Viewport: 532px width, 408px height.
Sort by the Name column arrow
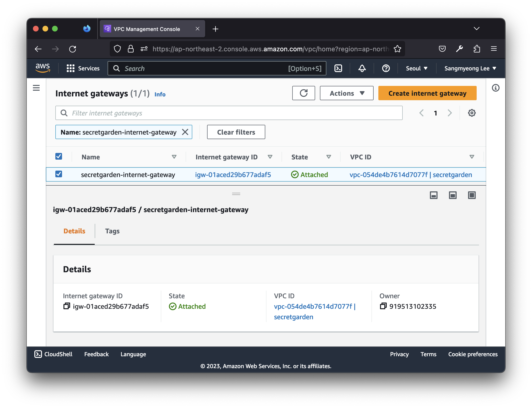tap(174, 157)
